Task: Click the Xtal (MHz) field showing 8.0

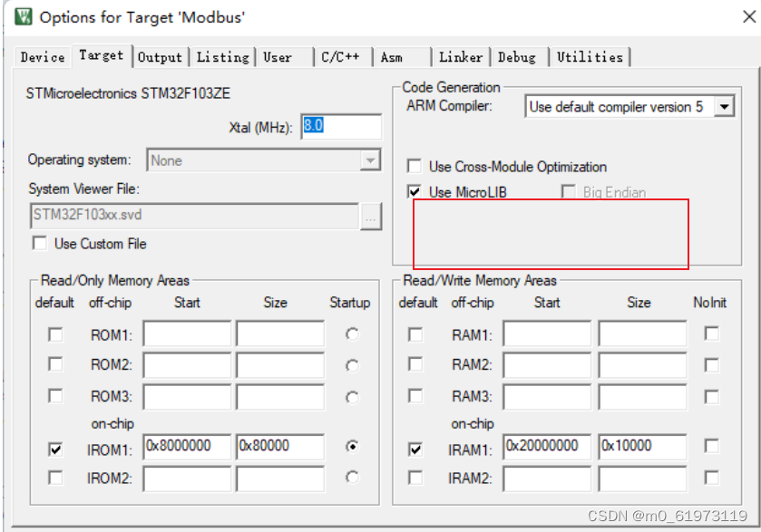Action: coord(341,126)
